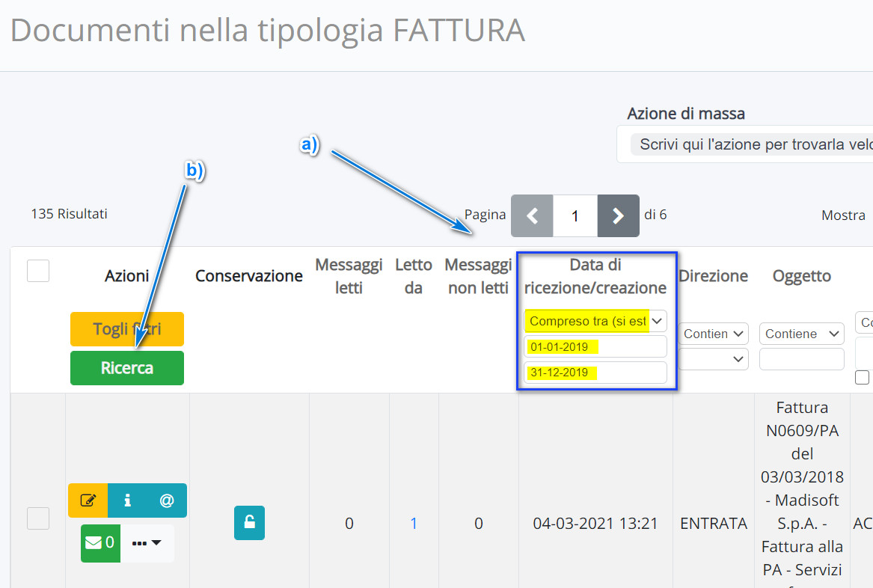This screenshot has height=588, width=873.
Task: Click the unlocked padlock Conservazione icon
Action: 249,522
